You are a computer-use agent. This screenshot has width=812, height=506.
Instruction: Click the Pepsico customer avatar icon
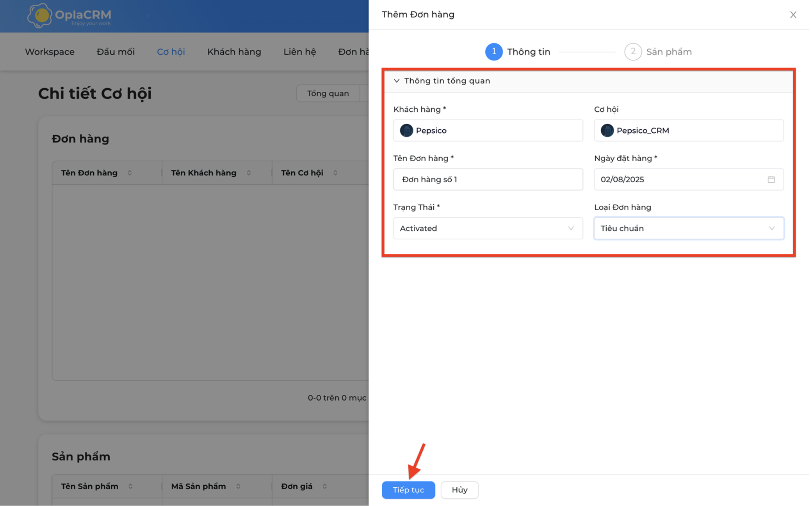click(x=406, y=130)
